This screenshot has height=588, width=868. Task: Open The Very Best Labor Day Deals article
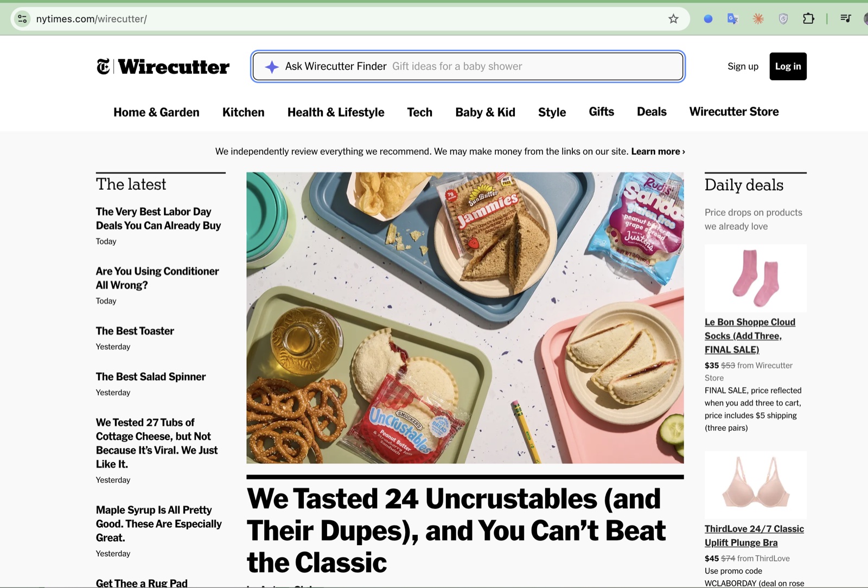(x=158, y=219)
